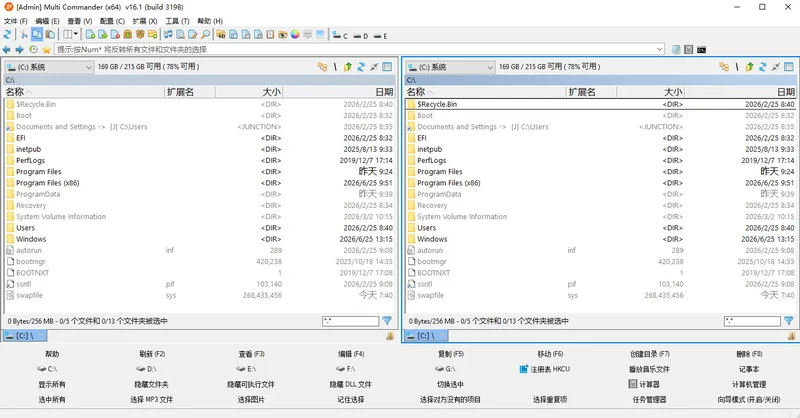Click the eye icon in main toolbar
This screenshot has width=800, height=418.
tap(283, 34)
